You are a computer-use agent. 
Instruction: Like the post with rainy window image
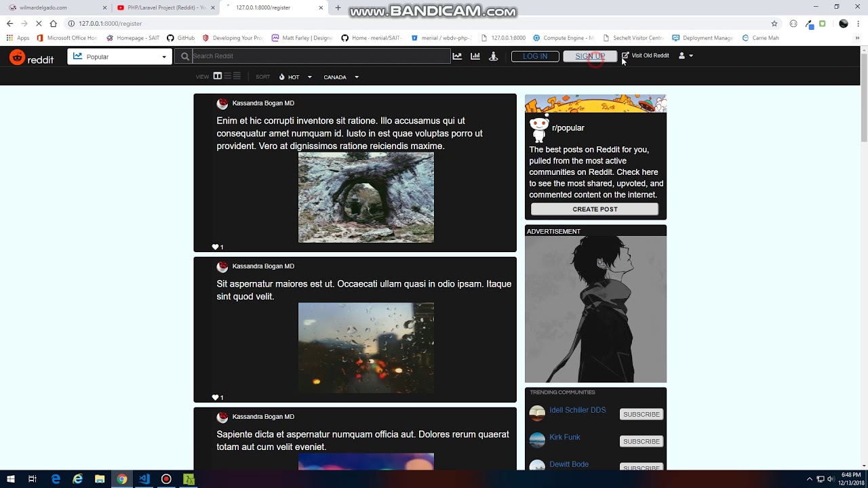(216, 398)
